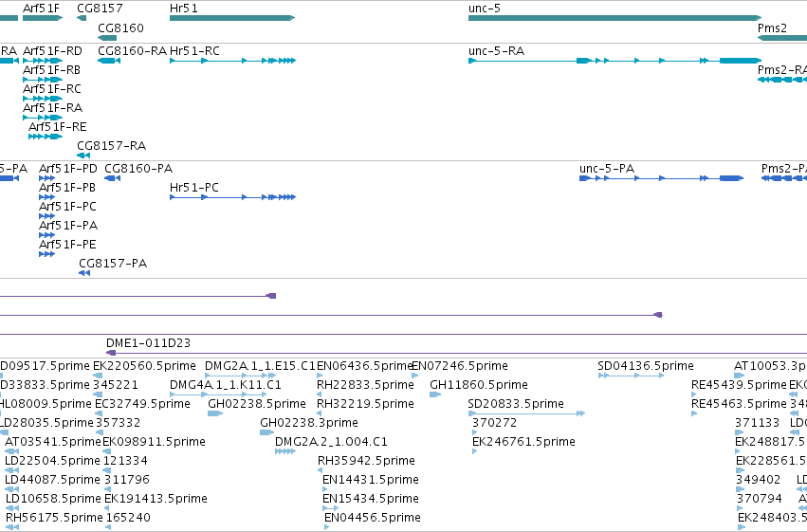Click the Pms2 gene label
807x532 pixels.
772,28
